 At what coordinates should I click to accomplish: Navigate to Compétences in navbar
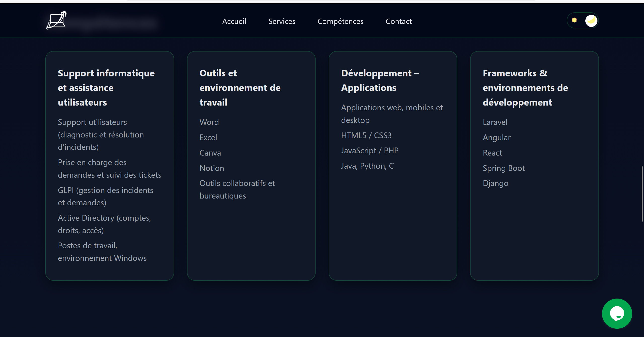point(340,21)
